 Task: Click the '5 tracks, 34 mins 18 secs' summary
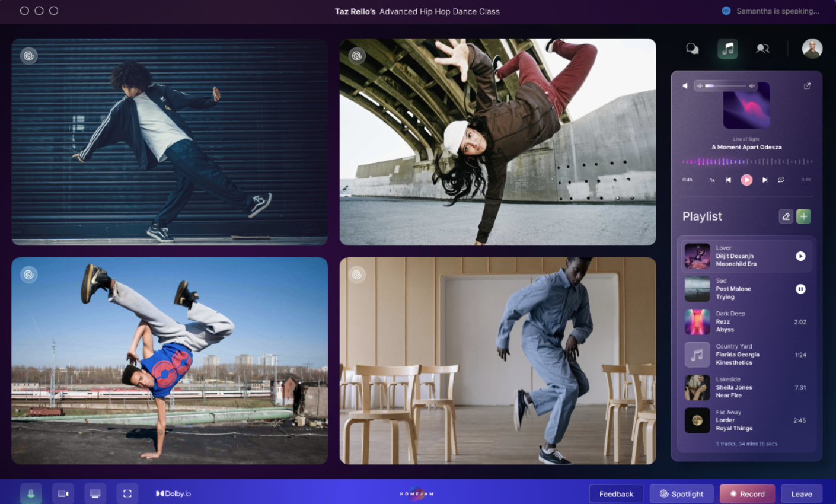point(746,444)
